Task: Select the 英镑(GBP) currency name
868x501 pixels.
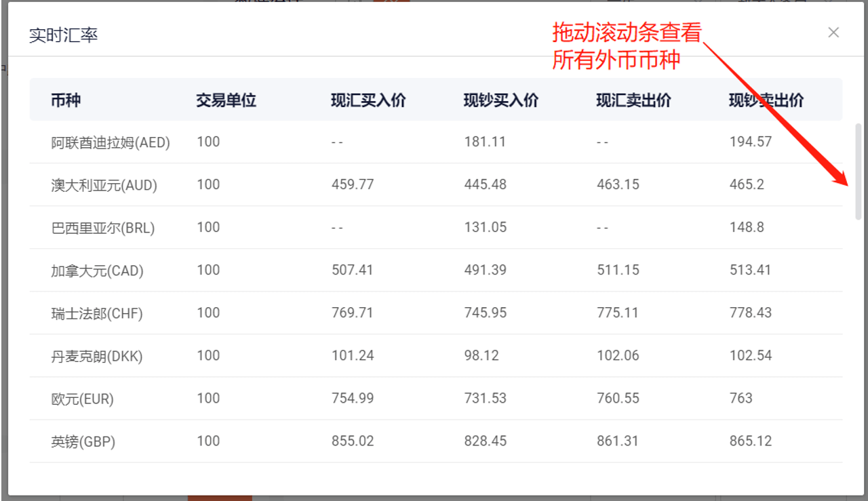Action: tap(83, 441)
